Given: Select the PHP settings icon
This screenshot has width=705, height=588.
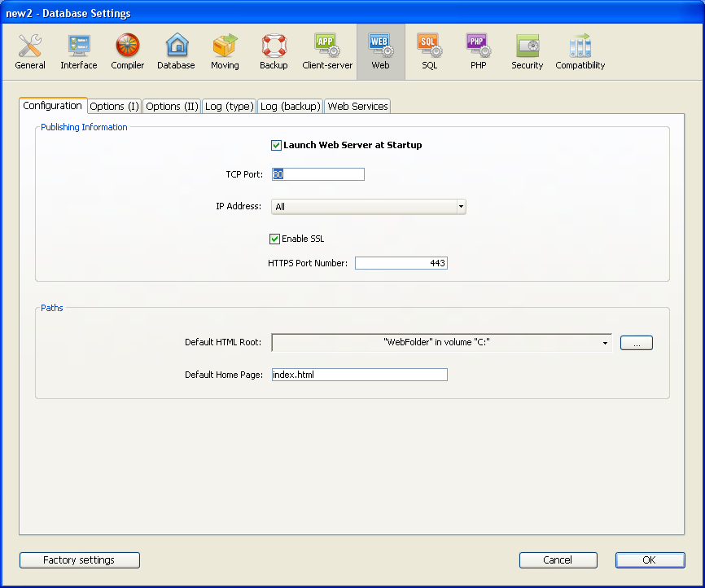Looking at the screenshot, I should tap(478, 52).
